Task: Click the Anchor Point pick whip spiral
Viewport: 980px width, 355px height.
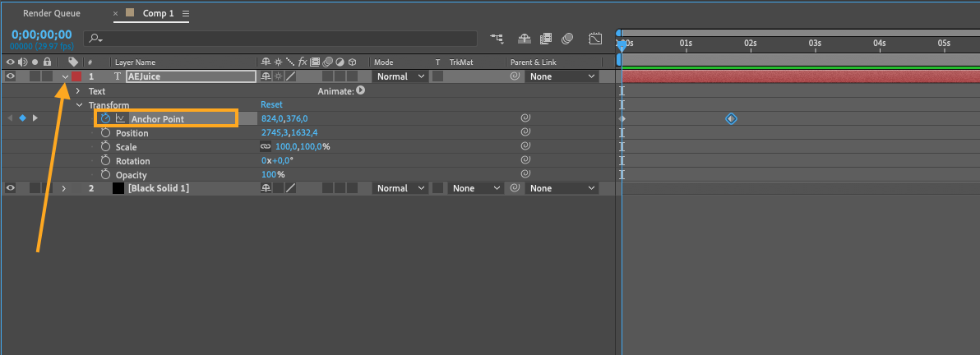Action: (x=526, y=118)
